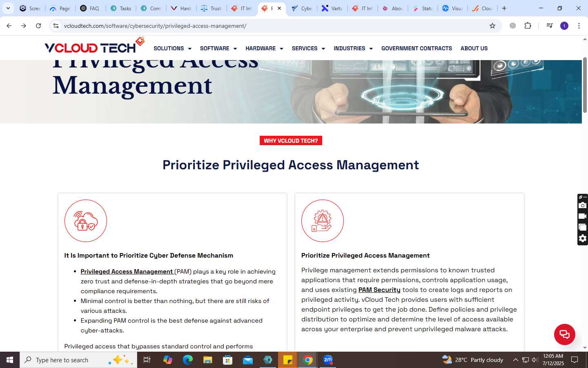Open the red live chat bubble
The image size is (588, 368).
coord(565,334)
